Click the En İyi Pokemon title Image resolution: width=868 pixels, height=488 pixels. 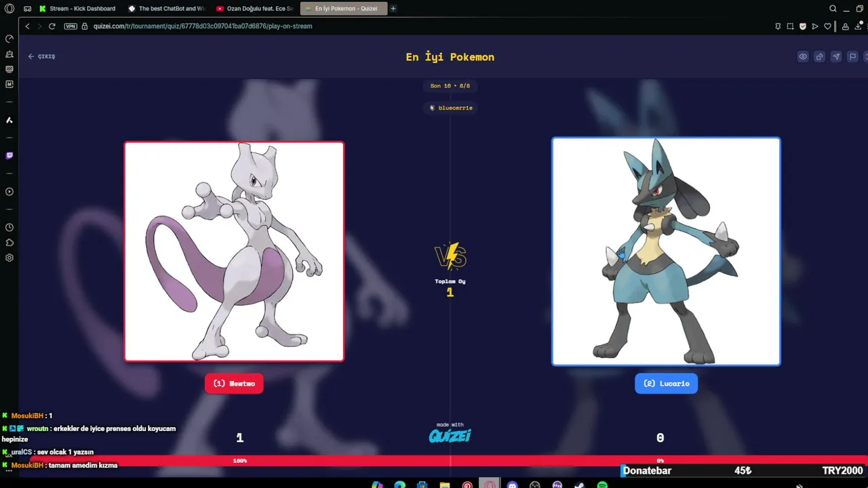[x=450, y=57]
